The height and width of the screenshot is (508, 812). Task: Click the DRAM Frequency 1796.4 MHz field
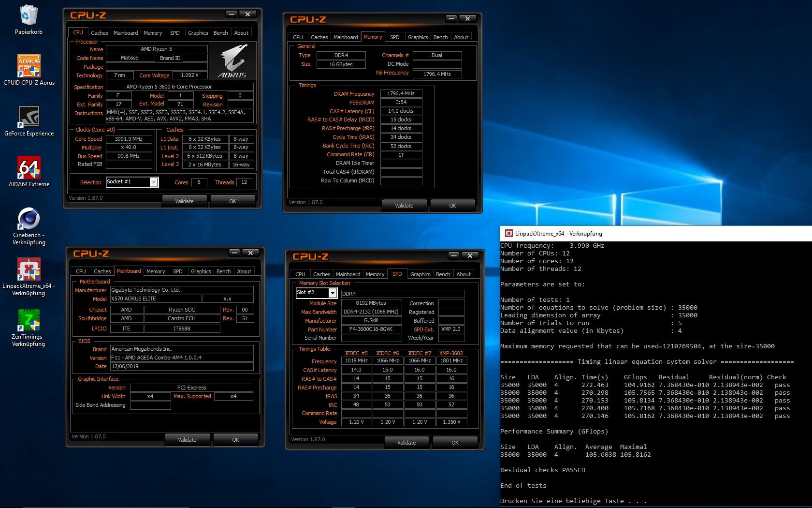(401, 93)
